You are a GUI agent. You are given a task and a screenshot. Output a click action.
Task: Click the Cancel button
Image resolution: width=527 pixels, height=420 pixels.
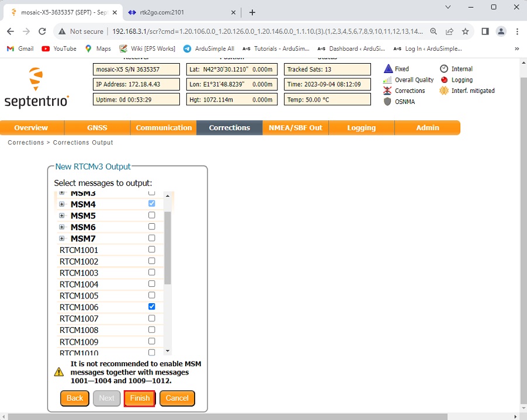click(x=177, y=398)
